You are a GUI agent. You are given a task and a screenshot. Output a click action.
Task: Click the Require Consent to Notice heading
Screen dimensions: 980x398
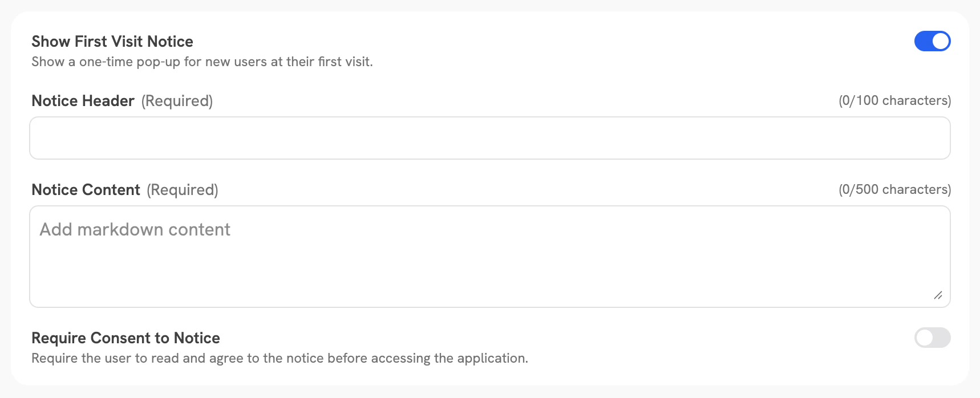click(125, 338)
